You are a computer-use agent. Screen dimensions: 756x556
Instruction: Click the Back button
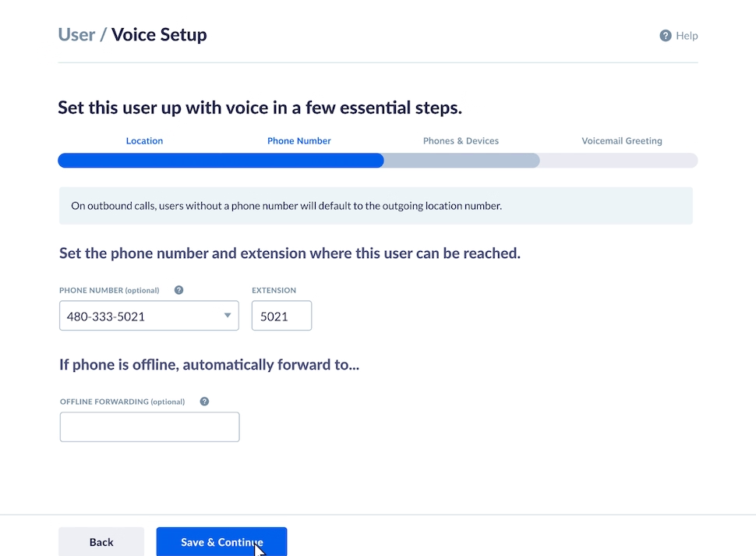coord(101,541)
